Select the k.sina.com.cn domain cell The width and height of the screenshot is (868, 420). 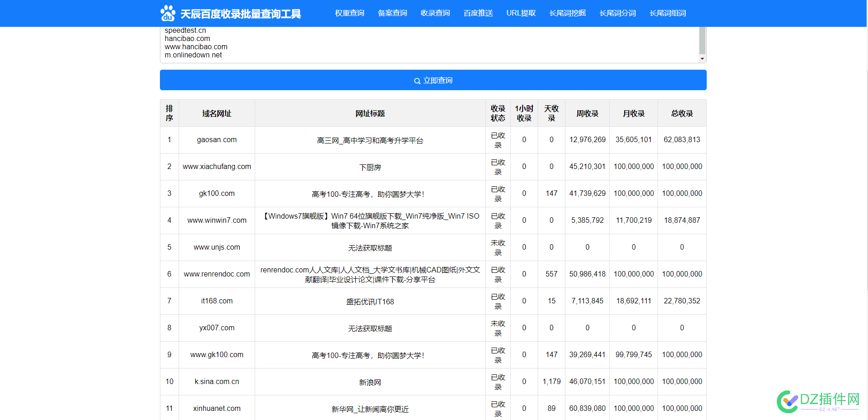coord(217,382)
